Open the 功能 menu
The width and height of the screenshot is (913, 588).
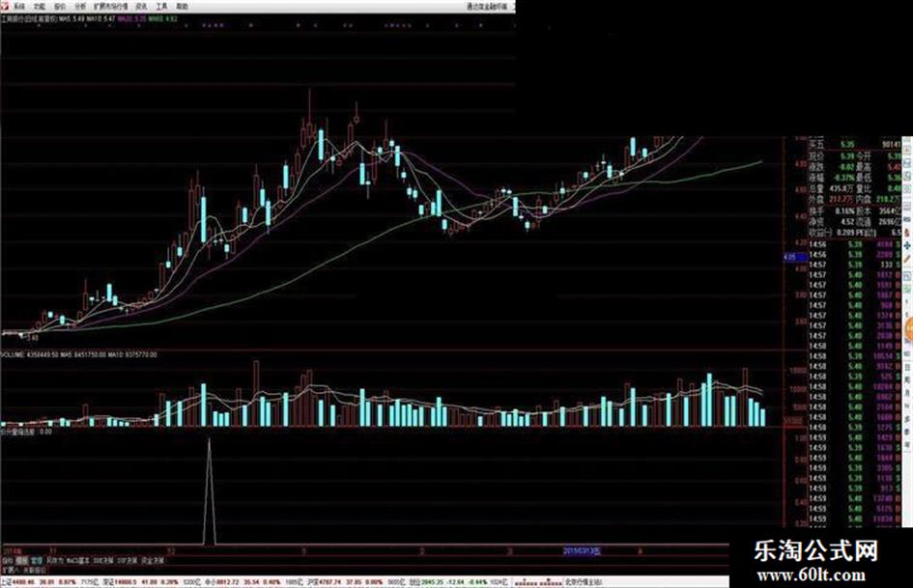coord(39,7)
